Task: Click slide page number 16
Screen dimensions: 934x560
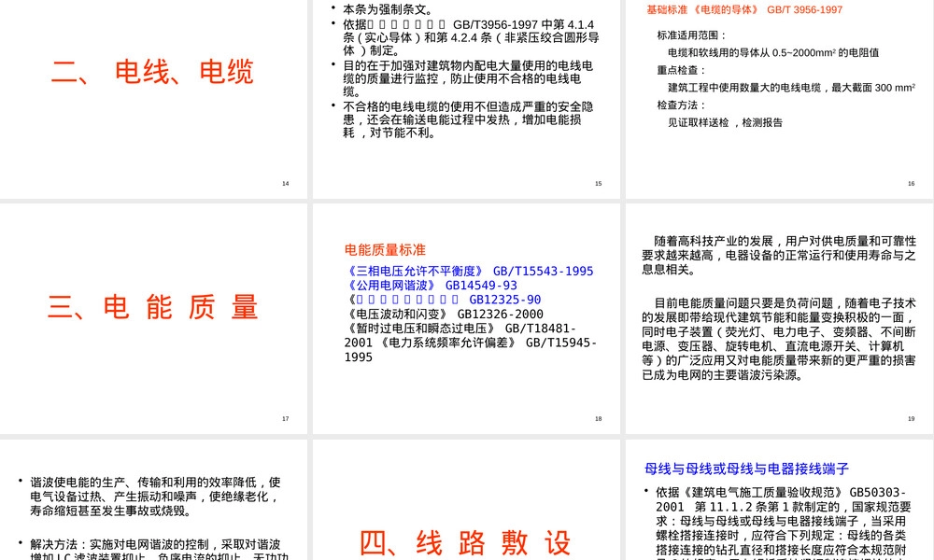Action: 911,183
